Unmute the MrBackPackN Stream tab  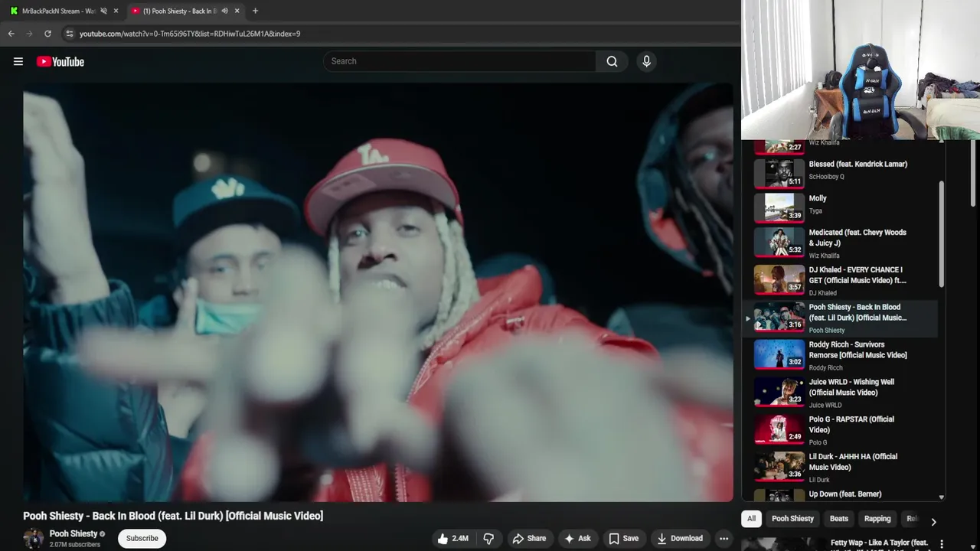103,11
